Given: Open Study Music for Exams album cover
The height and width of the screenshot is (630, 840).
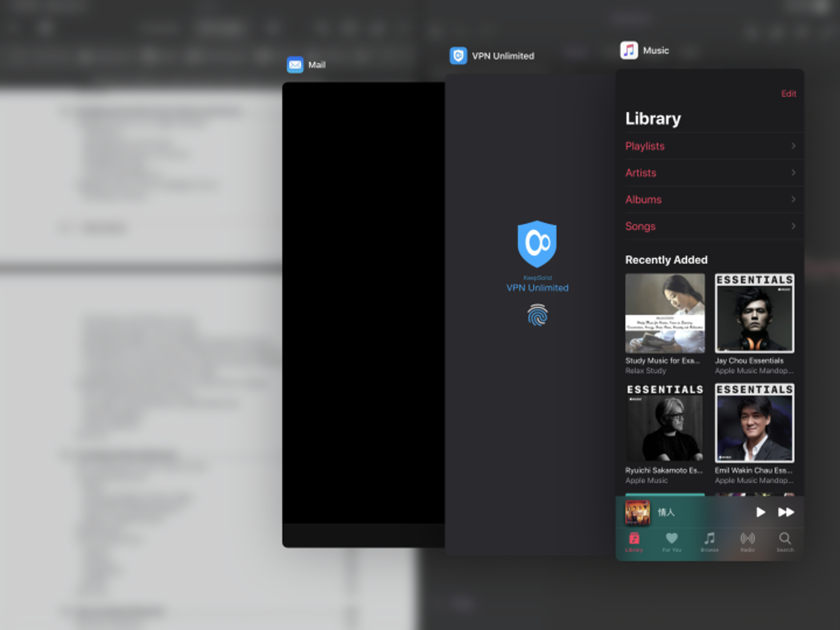Looking at the screenshot, I should [x=665, y=313].
